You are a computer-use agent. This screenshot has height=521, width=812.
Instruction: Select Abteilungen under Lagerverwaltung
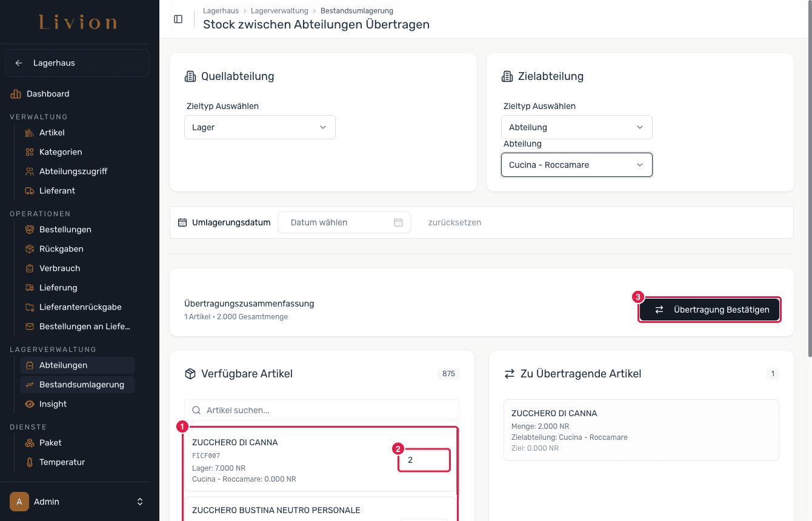point(78,365)
